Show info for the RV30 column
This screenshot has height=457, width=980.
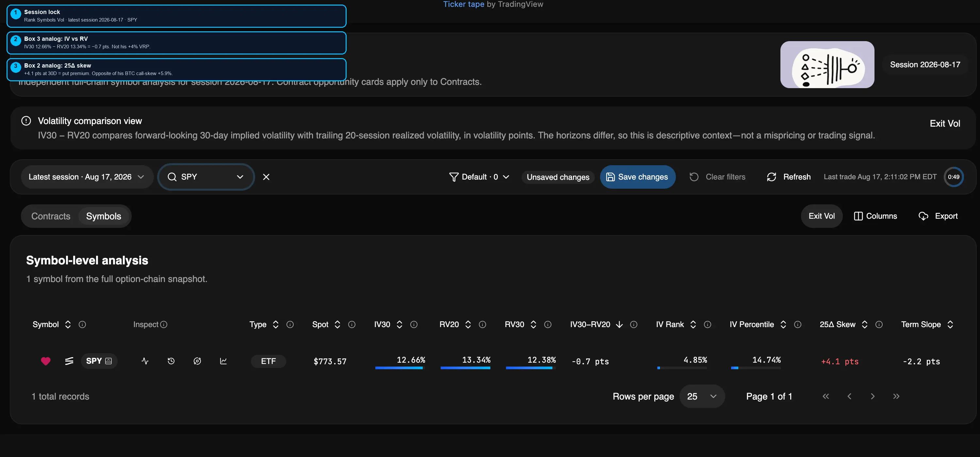pos(548,324)
